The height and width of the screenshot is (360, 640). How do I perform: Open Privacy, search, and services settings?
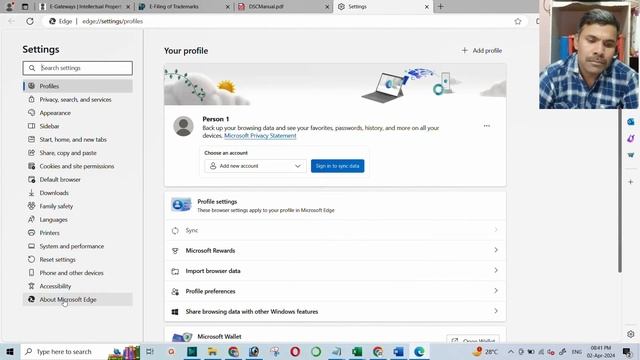tap(78, 100)
